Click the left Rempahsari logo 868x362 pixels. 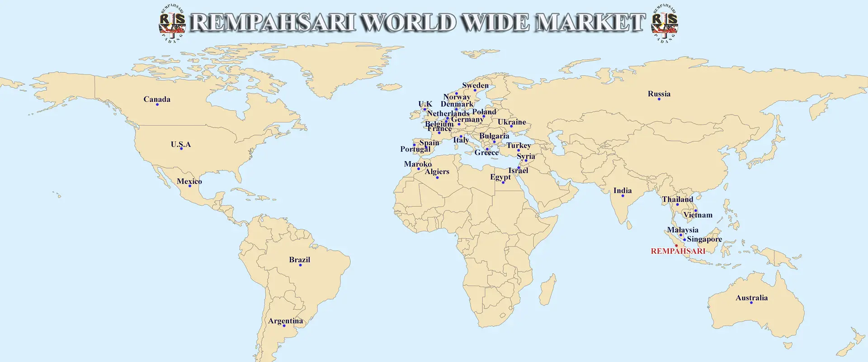coord(172,23)
